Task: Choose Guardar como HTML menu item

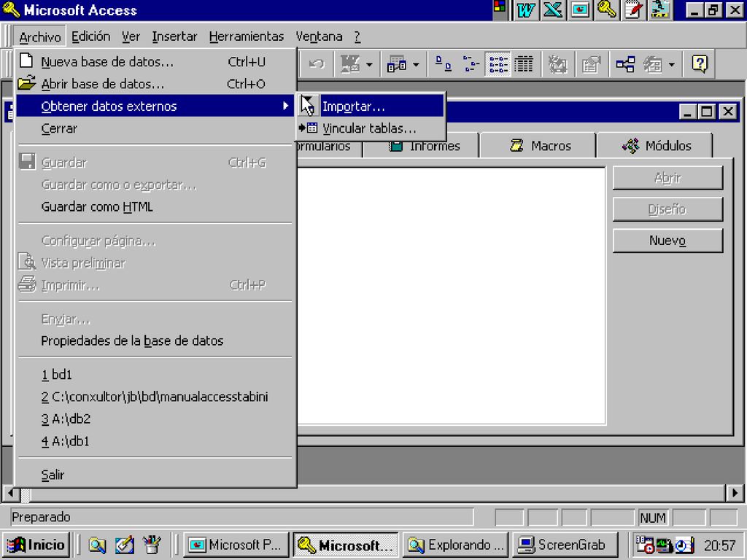Action: tap(155, 206)
